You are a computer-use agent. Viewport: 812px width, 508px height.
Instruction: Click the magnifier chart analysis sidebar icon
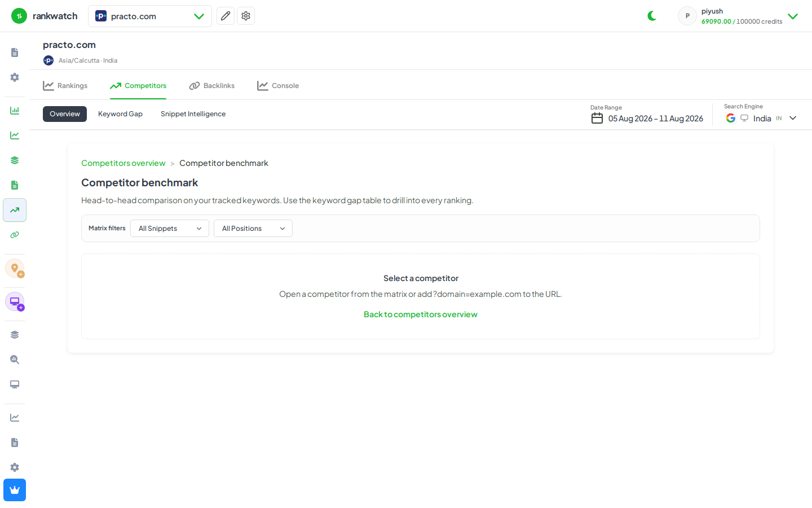(x=15, y=360)
